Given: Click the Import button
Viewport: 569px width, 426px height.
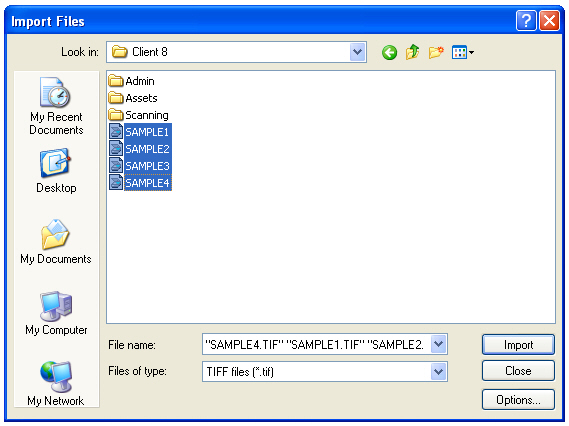Looking at the screenshot, I should click(518, 344).
